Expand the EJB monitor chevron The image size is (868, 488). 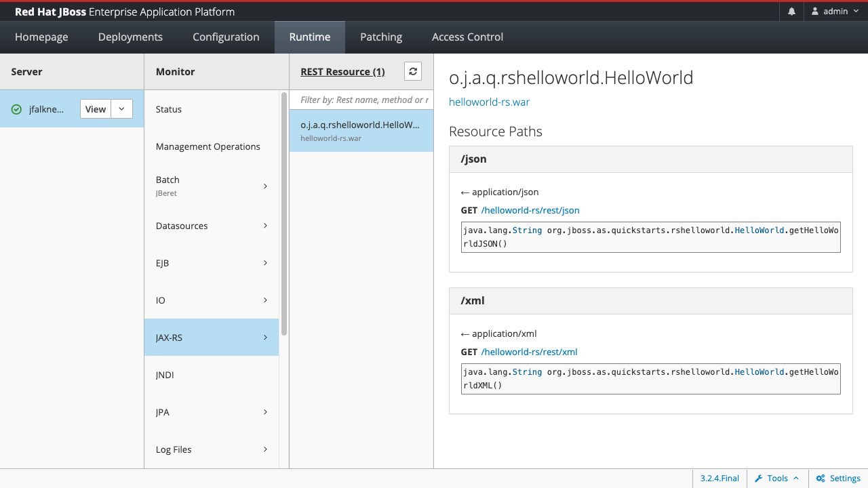click(x=265, y=263)
